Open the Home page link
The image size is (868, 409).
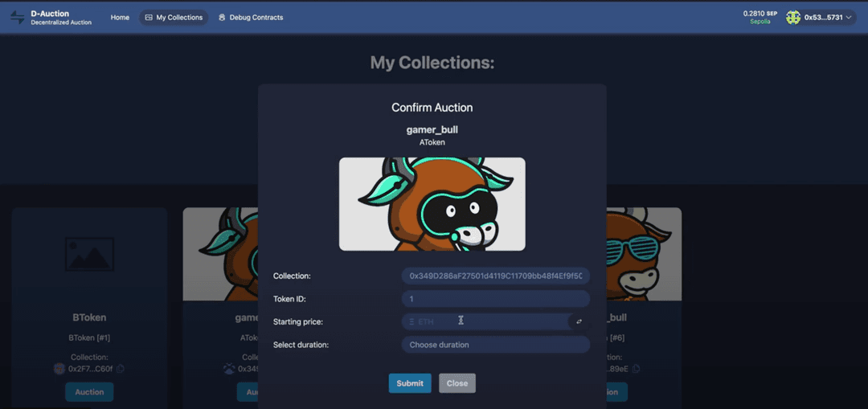[x=120, y=18]
